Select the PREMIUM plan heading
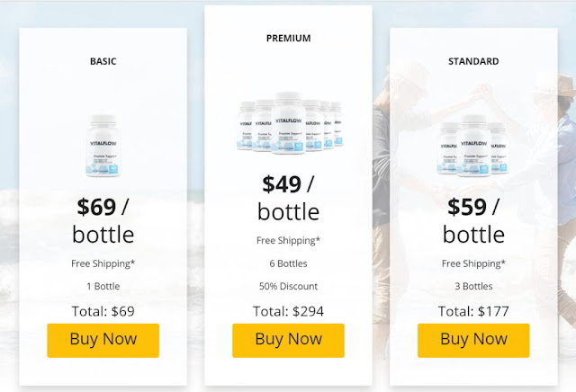Image resolution: width=576 pixels, height=392 pixels. 288,38
